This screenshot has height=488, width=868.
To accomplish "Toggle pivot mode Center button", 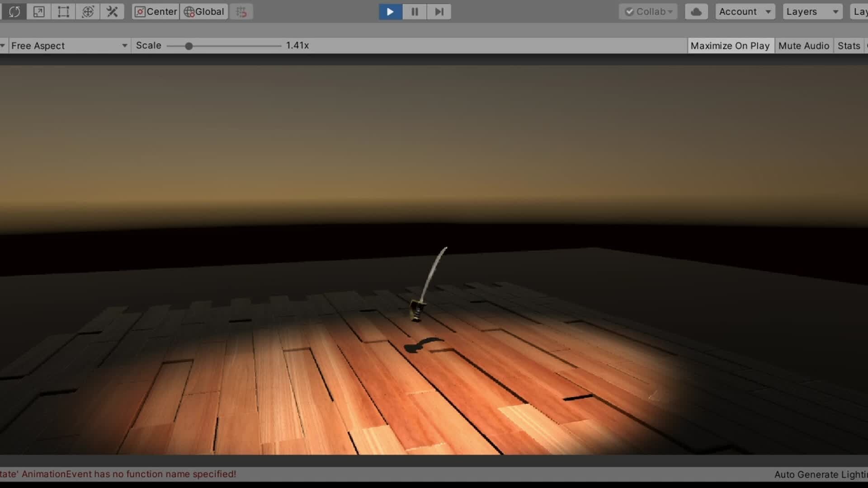I will click(x=156, y=12).
